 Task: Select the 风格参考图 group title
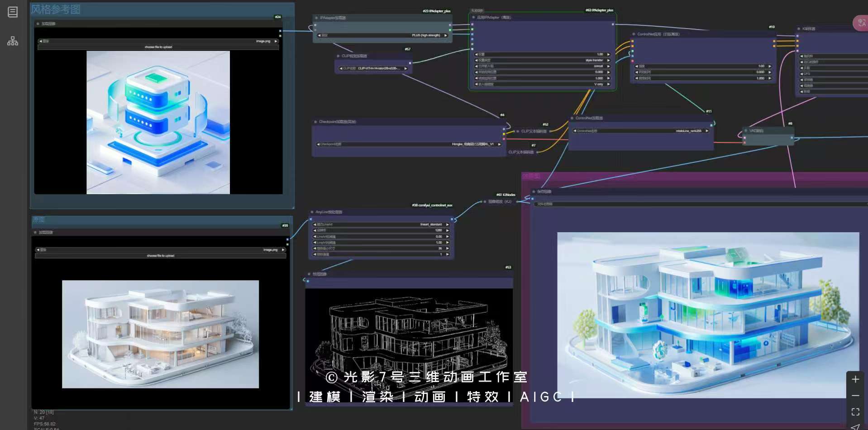click(56, 10)
